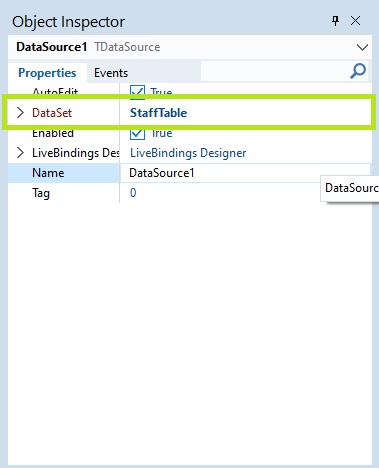Select the DataSet property label

coord(52,113)
